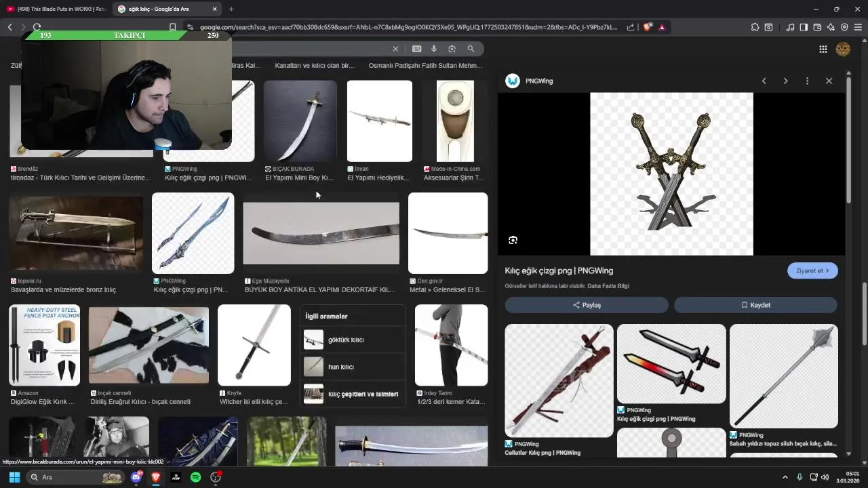Open Ihvan handmade gift sword thumbnail
This screenshot has width=868, height=488.
(x=380, y=121)
